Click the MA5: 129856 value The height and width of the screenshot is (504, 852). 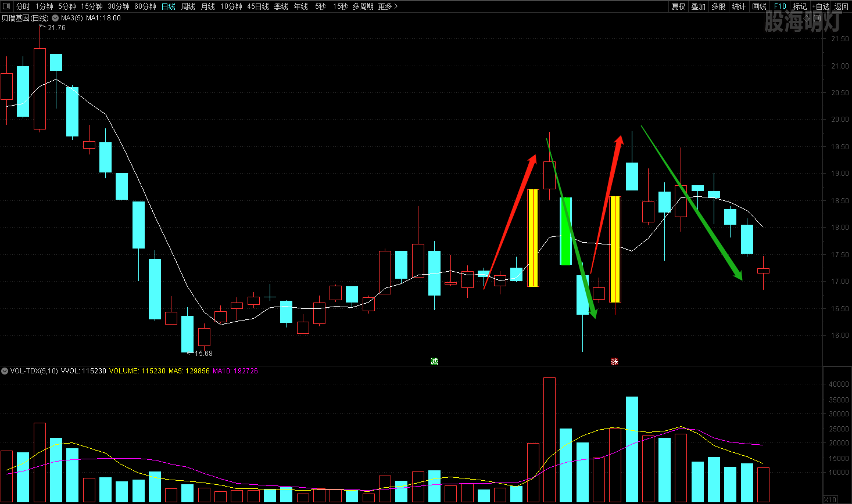pos(189,370)
